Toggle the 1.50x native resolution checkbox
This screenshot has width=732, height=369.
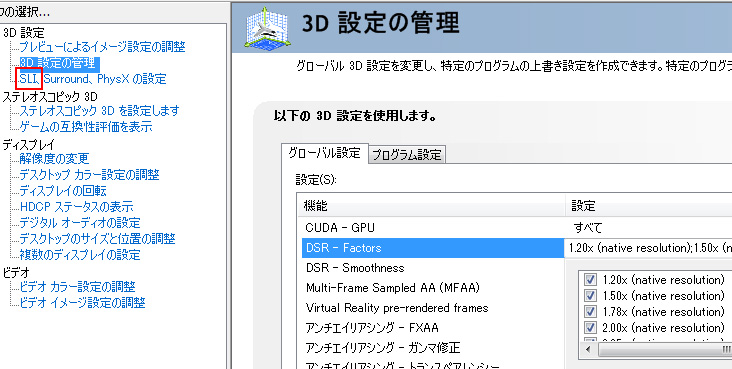[x=590, y=295]
